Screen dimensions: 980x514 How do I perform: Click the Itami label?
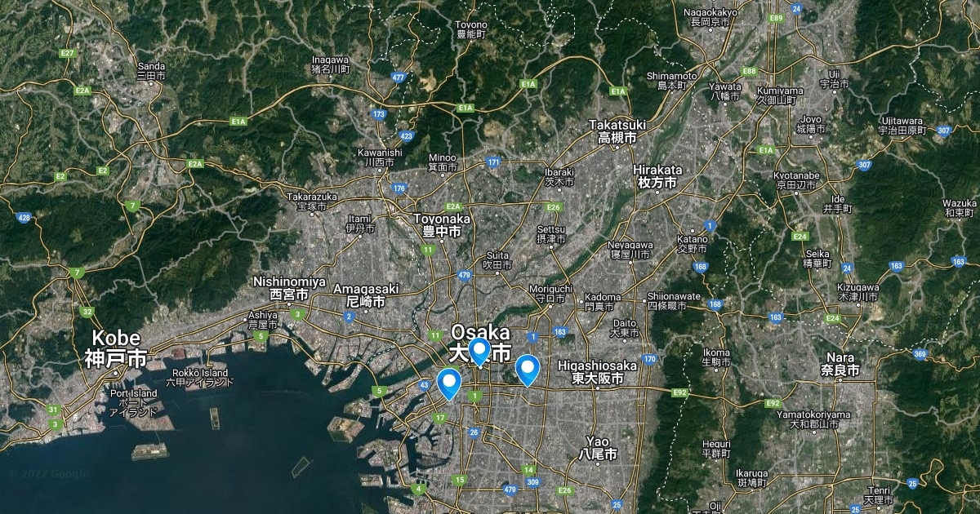coord(359,223)
